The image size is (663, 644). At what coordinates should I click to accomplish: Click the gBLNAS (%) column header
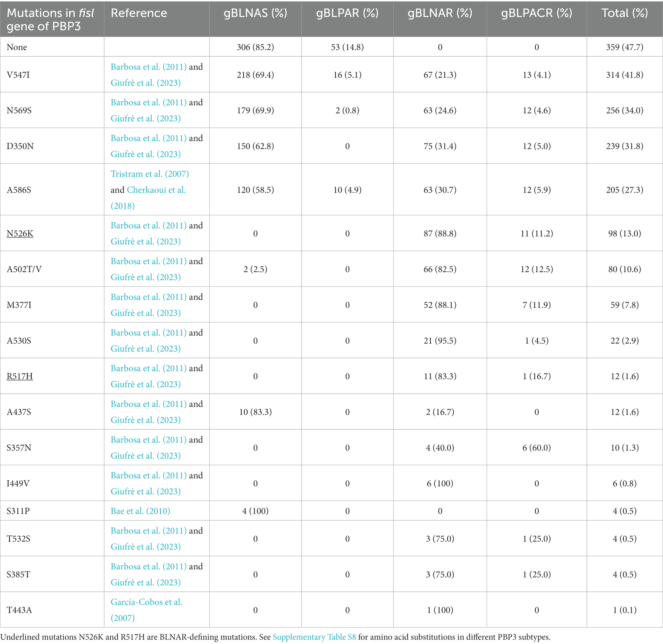pos(255,13)
